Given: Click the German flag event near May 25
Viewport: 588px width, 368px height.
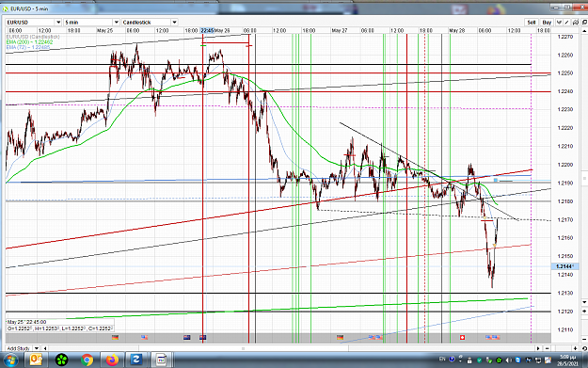Looking at the screenshot, I should click(x=115, y=338).
